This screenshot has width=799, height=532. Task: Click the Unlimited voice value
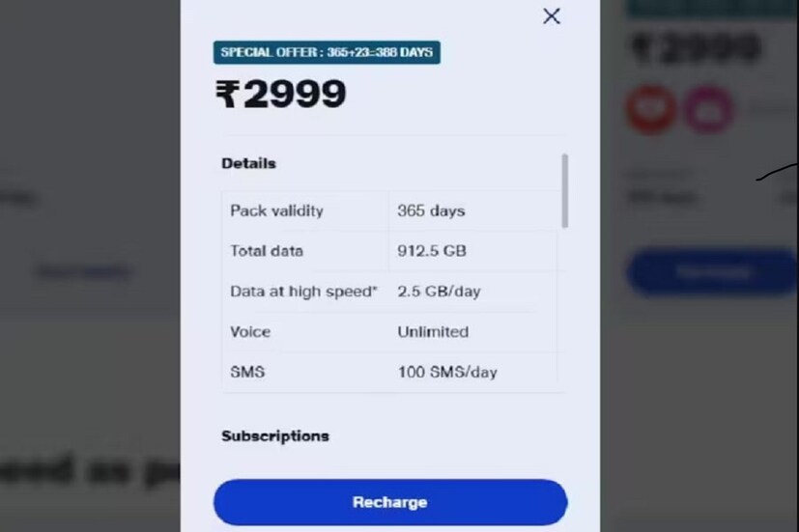click(433, 332)
